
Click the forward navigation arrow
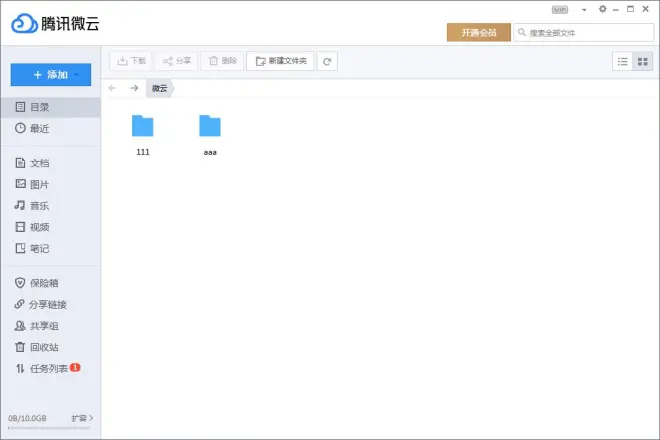[x=134, y=88]
